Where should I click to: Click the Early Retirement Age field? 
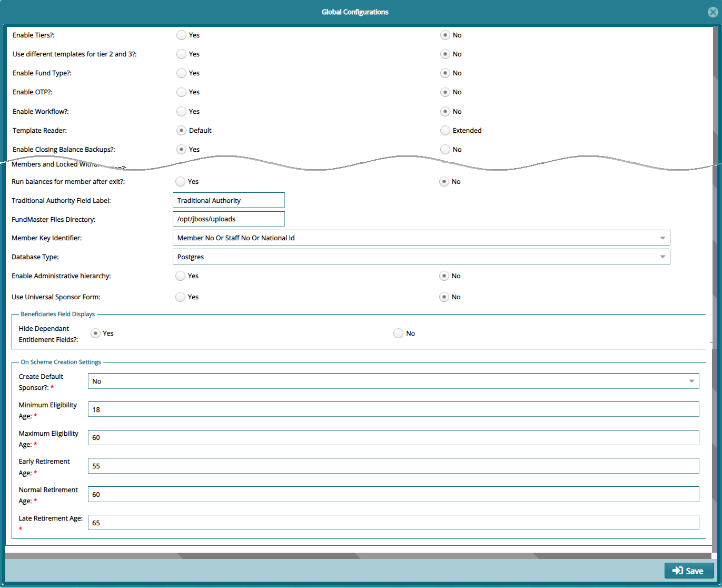393,466
